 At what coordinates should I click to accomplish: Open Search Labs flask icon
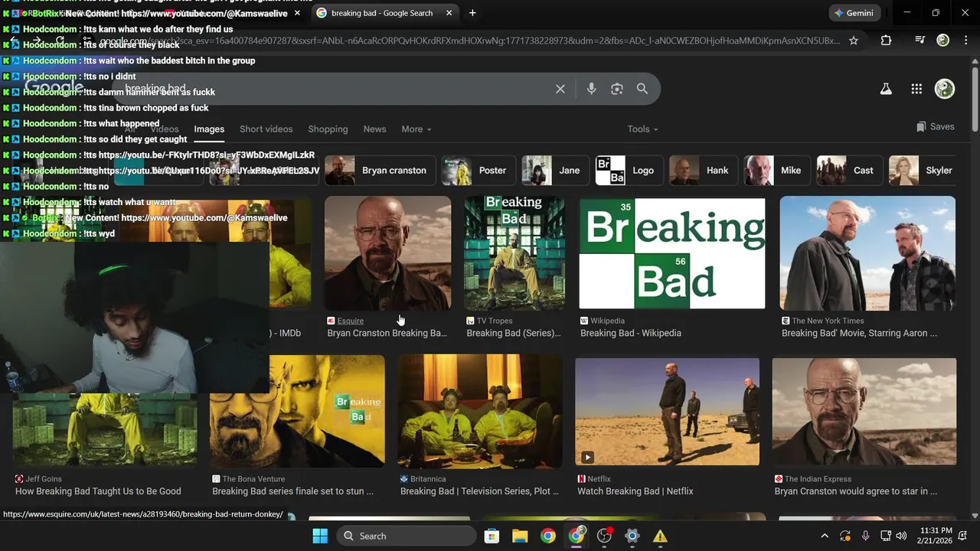point(886,89)
